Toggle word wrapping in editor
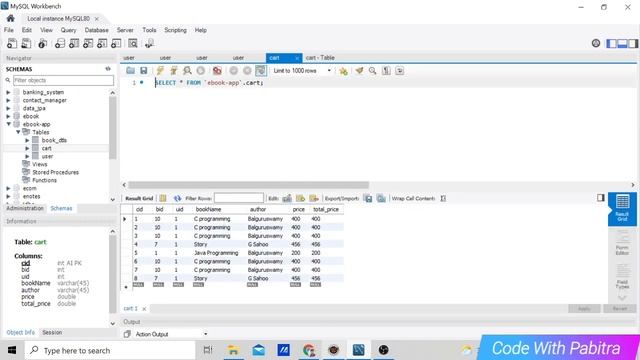The width and height of the screenshot is (640, 360). [x=400, y=71]
